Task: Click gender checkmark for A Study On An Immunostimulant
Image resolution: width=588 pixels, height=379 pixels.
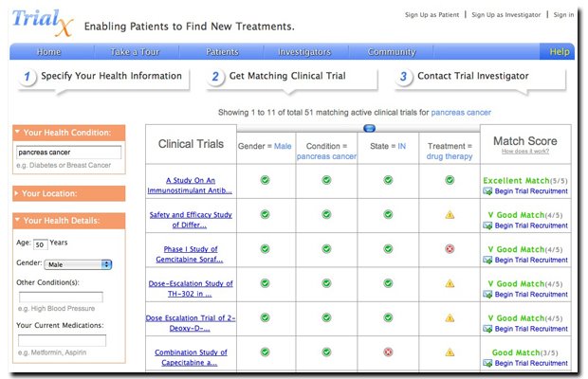Action: click(x=266, y=180)
